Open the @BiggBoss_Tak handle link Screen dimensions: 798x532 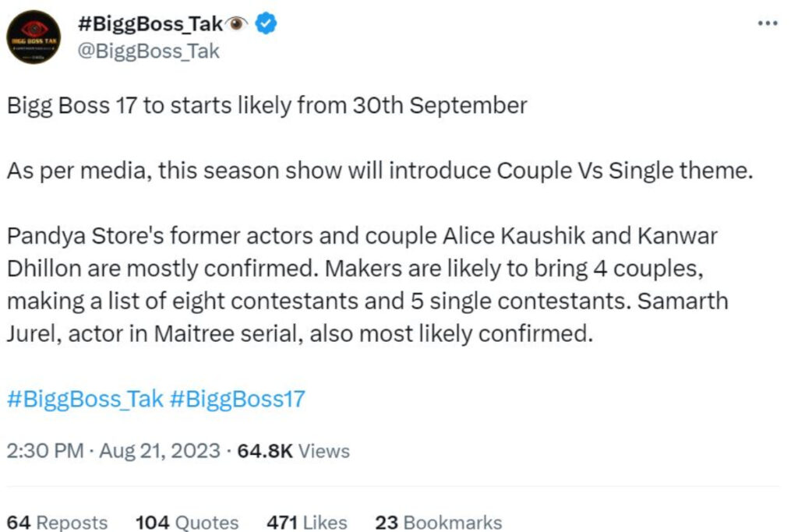(x=148, y=51)
